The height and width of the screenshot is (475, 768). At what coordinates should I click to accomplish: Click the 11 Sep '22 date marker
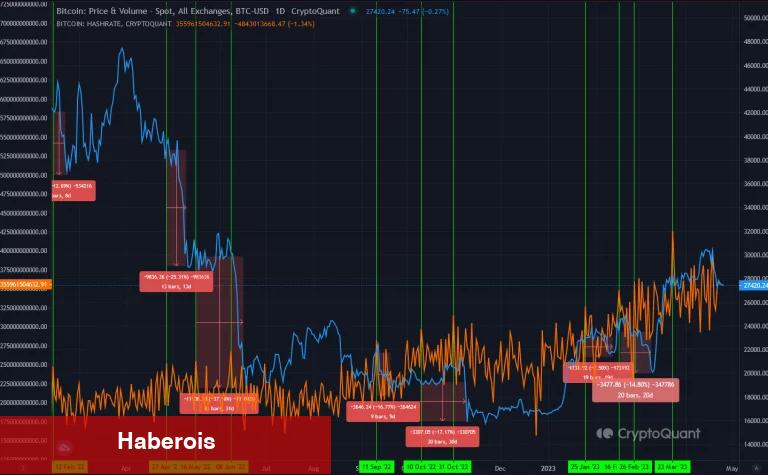tap(376, 467)
